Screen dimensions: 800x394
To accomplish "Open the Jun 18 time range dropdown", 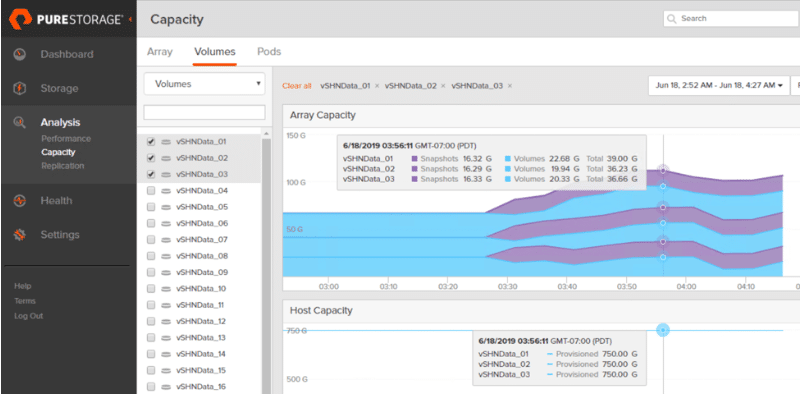I will (718, 86).
